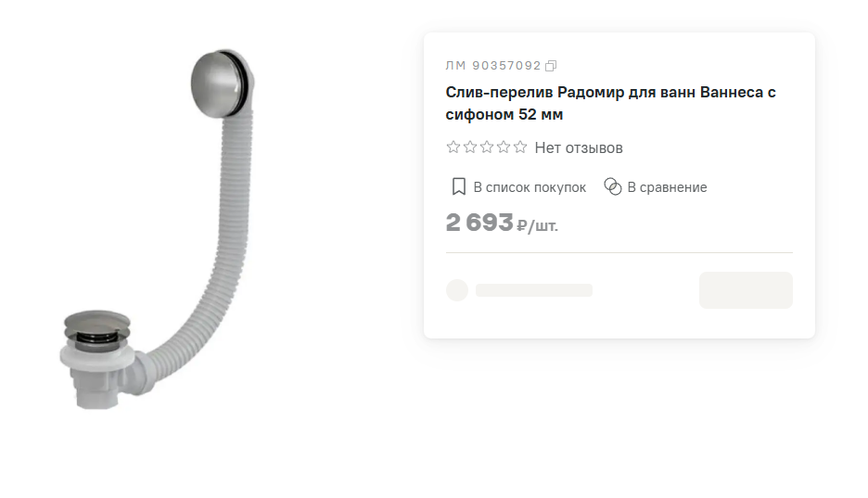Select the fourth rating star
868x498 pixels.
pos(504,147)
